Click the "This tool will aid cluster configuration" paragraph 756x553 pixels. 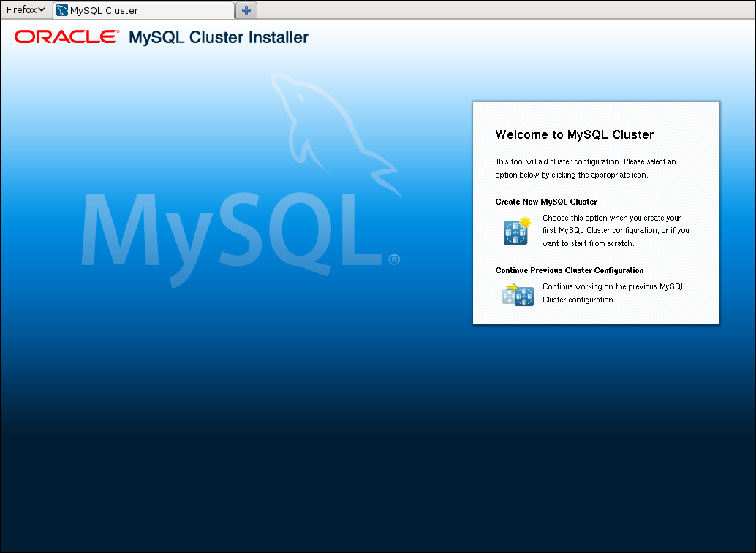click(585, 161)
